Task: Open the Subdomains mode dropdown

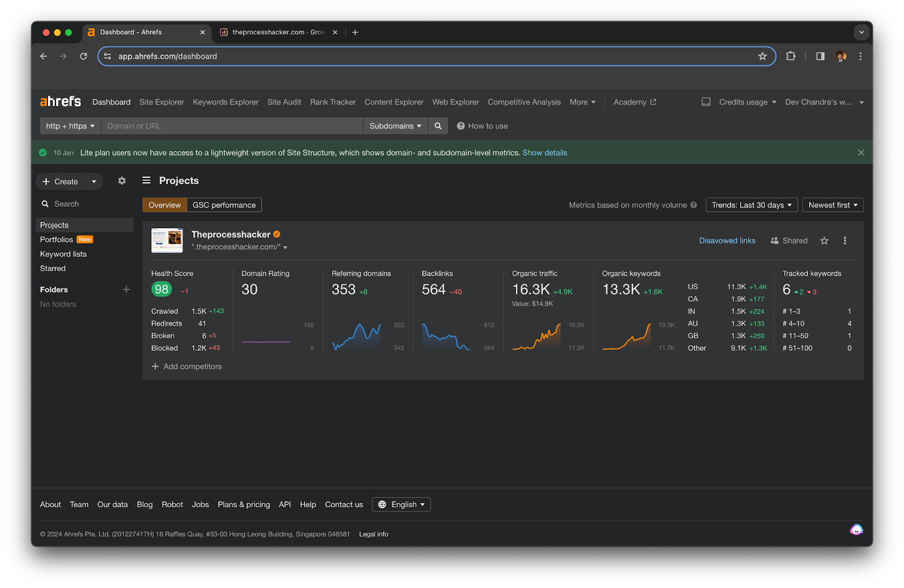Action: (x=395, y=126)
